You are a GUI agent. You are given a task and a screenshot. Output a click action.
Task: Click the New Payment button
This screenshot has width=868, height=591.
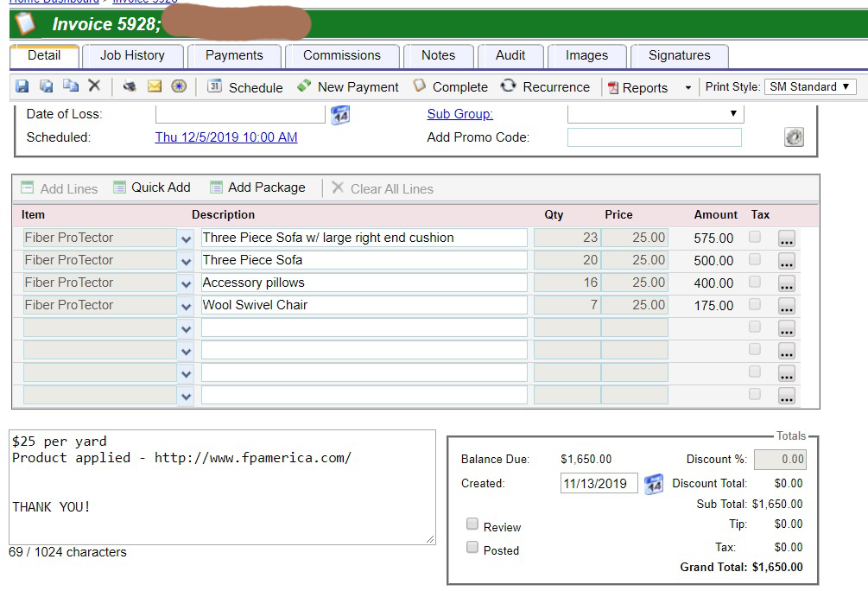pos(348,86)
